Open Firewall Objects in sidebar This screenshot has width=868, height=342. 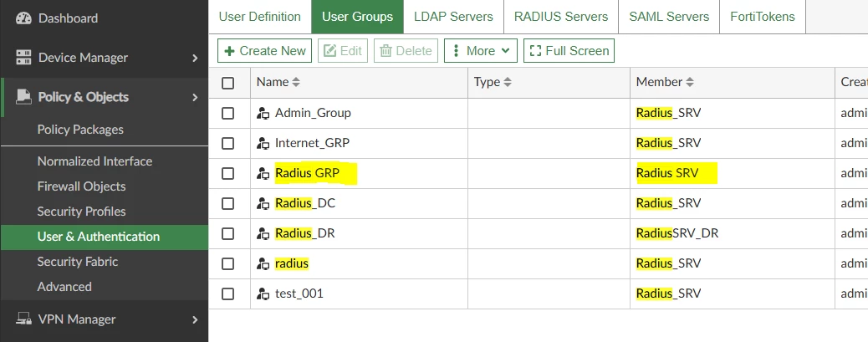[81, 186]
